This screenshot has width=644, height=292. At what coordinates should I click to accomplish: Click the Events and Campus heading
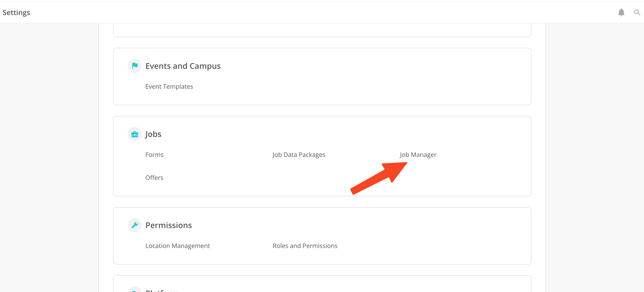(183, 66)
